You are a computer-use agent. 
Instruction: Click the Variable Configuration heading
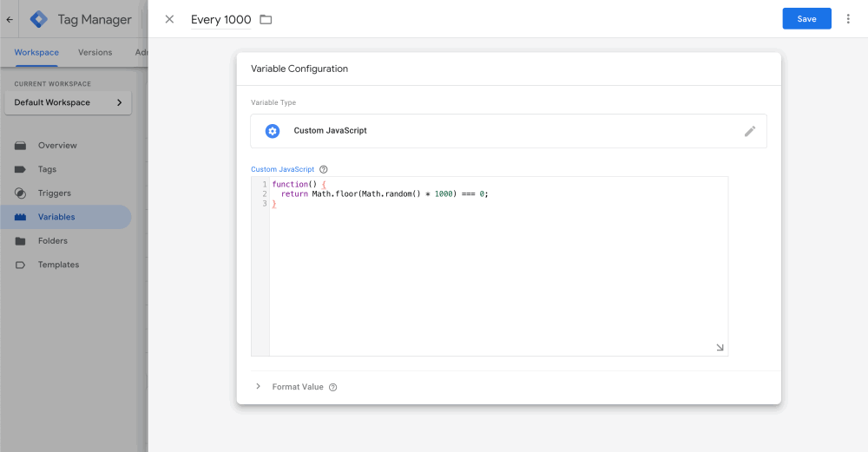(x=299, y=69)
